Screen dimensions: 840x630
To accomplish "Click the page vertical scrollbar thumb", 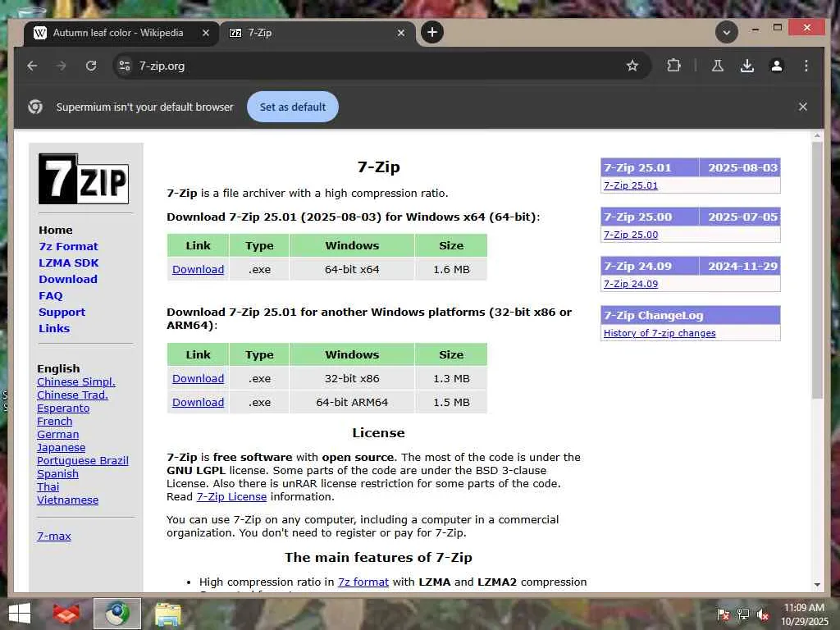I will coord(816,271).
